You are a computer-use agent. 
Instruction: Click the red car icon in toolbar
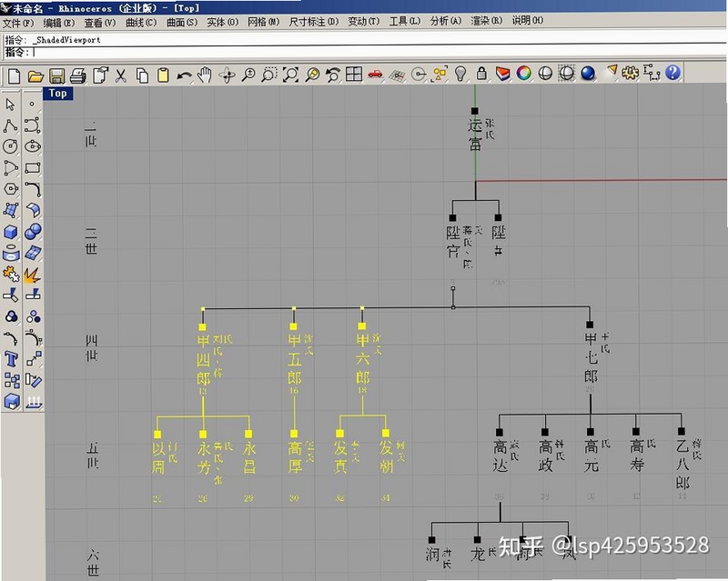coord(375,75)
